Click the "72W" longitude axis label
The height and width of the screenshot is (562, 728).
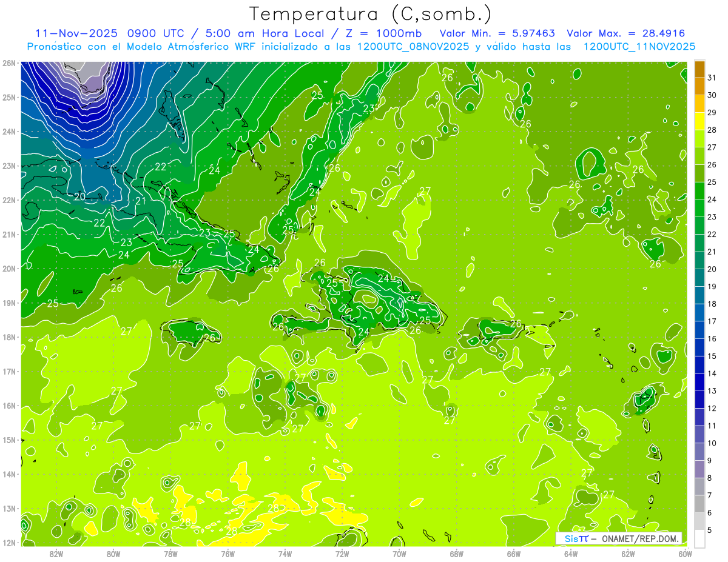(342, 554)
